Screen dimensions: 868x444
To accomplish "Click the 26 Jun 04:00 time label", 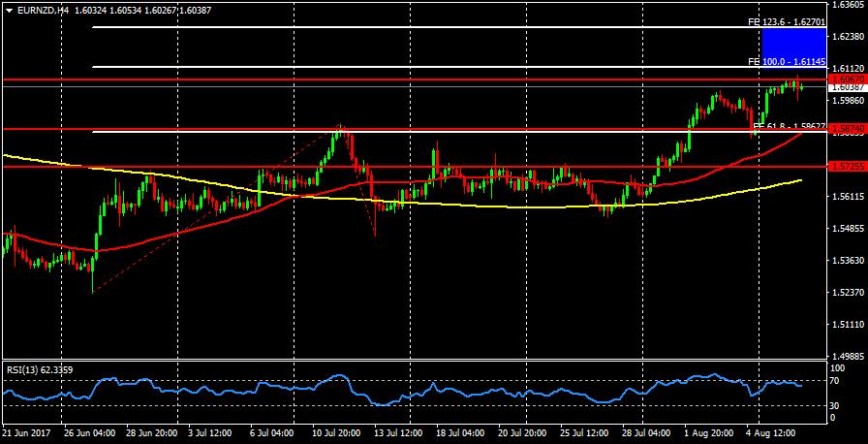I will (92, 434).
